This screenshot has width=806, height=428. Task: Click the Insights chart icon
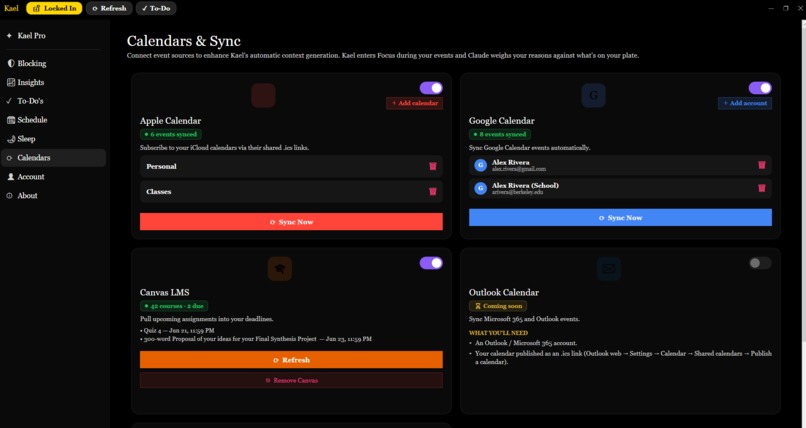(10, 82)
